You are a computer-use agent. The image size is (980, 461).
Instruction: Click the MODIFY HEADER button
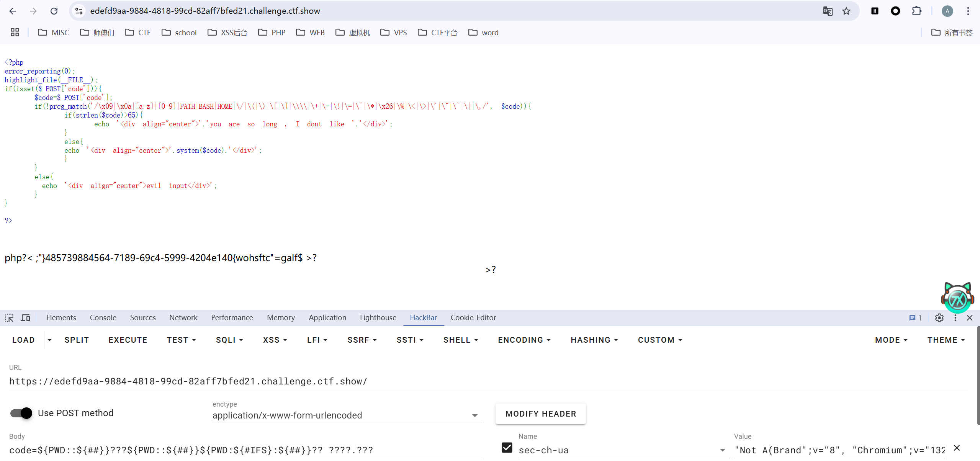pos(540,414)
